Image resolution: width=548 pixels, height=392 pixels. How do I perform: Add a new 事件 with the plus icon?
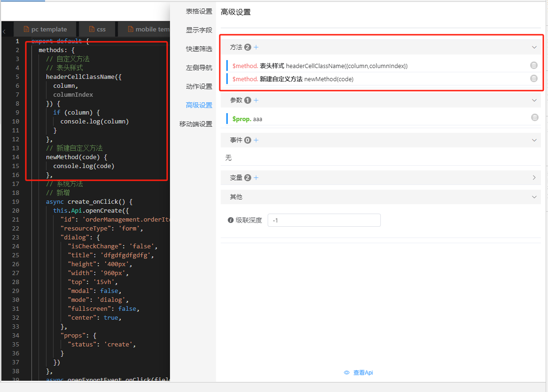(256, 140)
